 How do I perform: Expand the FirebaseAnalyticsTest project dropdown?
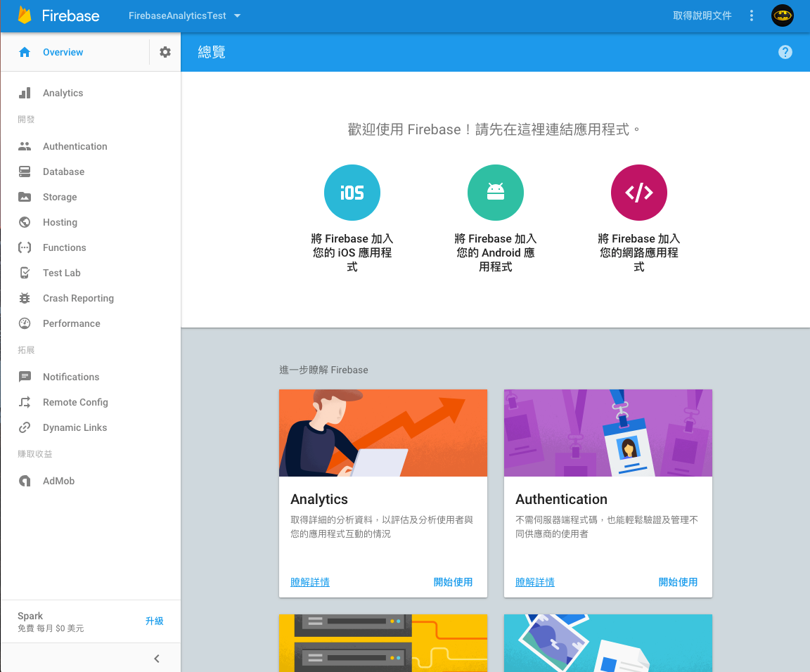[184, 15]
